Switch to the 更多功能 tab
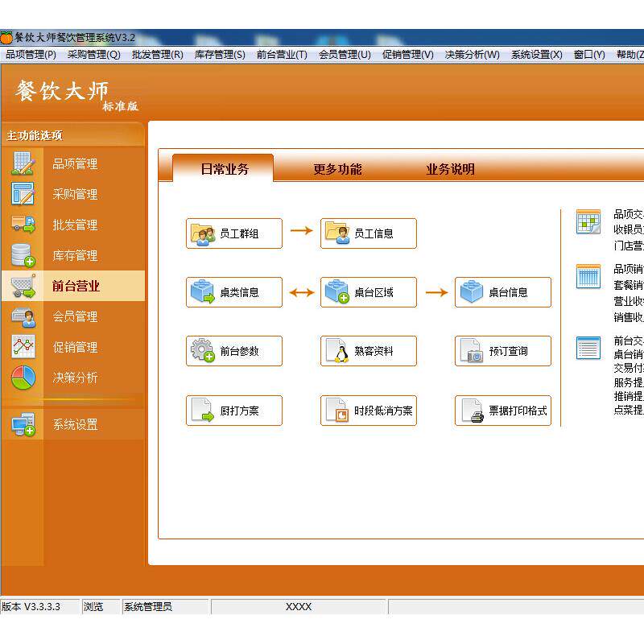 pyautogui.click(x=337, y=169)
